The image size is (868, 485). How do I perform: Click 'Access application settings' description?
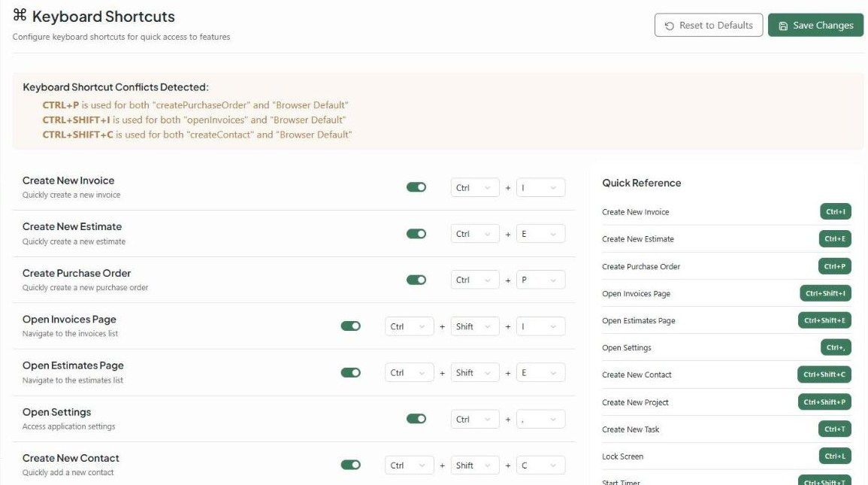tap(69, 426)
